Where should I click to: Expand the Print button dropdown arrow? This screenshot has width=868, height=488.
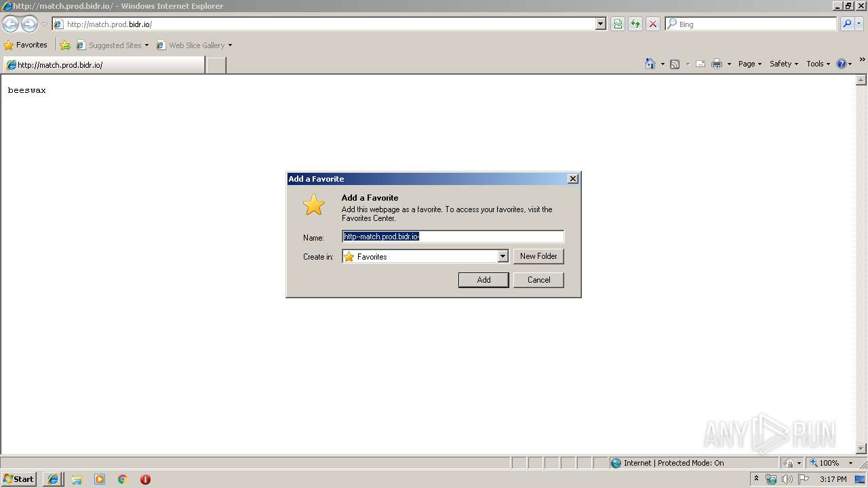point(729,64)
